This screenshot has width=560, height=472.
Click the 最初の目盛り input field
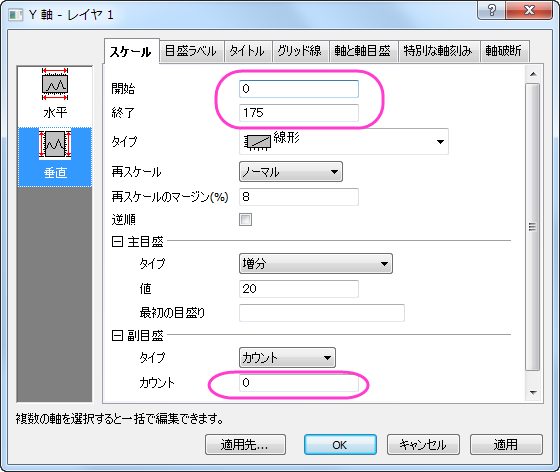click(321, 313)
